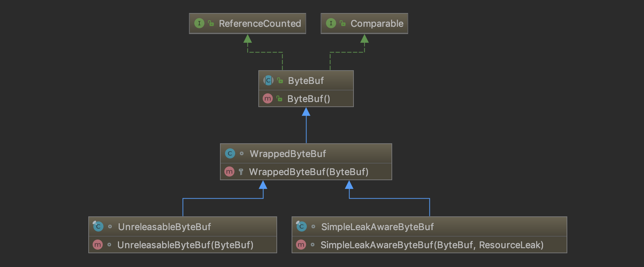Click the interface icon beside ReferenceCounted

pos(199,24)
